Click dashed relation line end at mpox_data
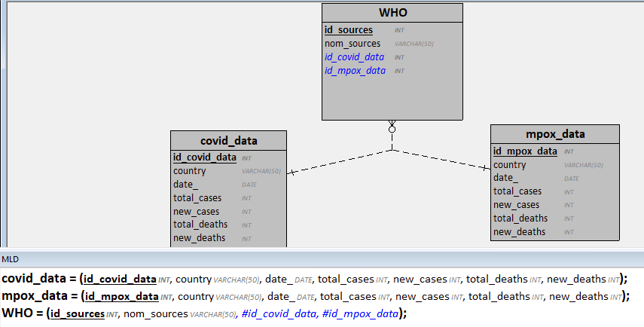 tap(485, 167)
